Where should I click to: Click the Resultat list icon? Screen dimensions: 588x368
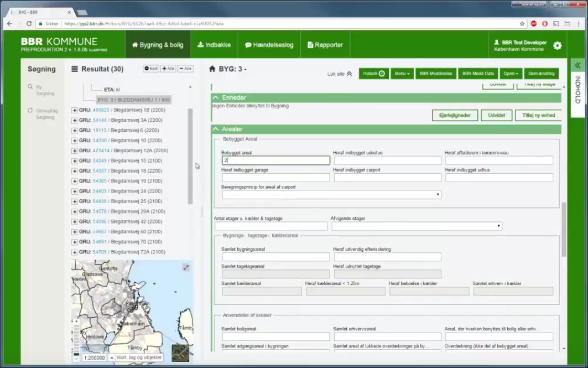(75, 69)
